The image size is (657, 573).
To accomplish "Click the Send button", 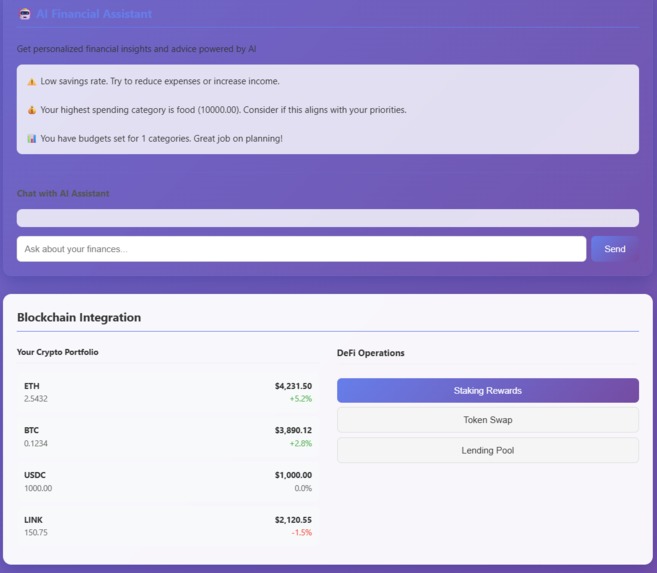I will (615, 249).
